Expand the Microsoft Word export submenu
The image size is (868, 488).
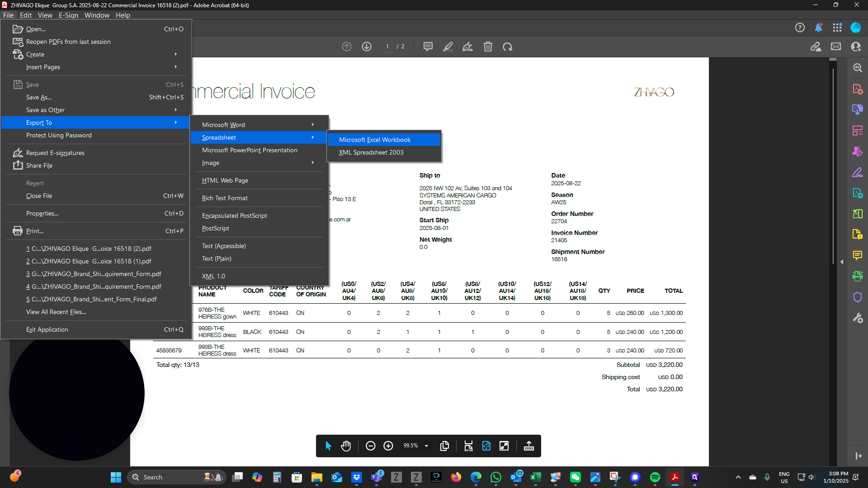tap(259, 125)
